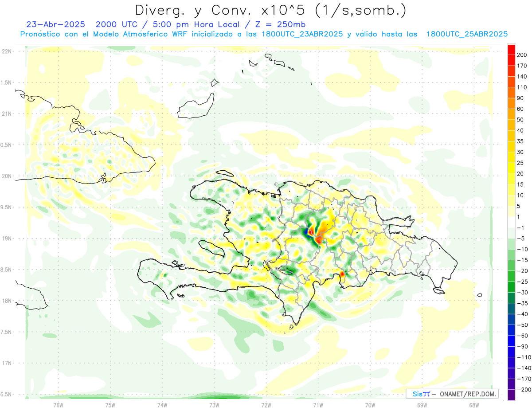532x411 pixels.
Task: Click the longitude label "75W"
Action: coord(110,405)
